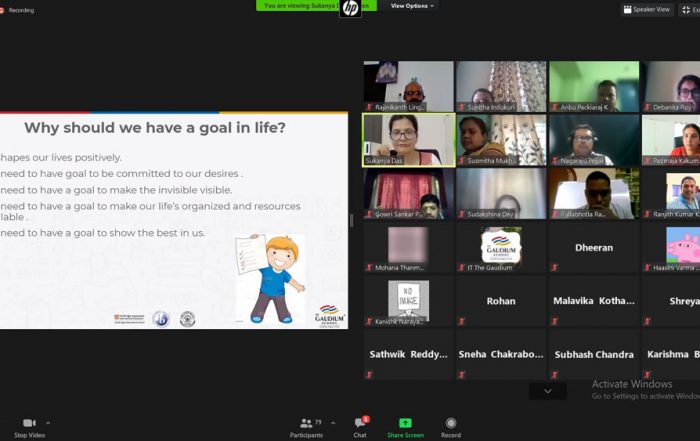The image size is (700, 441).
Task: Select Sudakshina Dey video tile
Action: pos(501,194)
